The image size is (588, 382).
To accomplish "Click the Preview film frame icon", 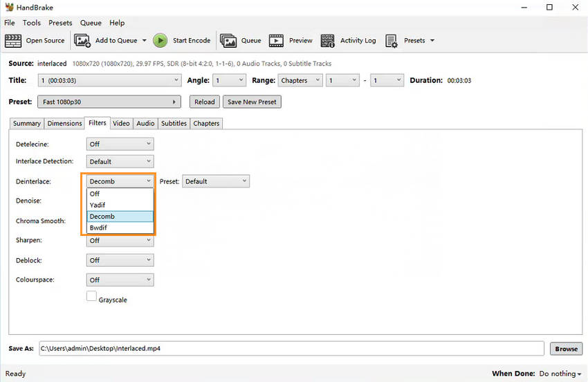I will [x=276, y=41].
